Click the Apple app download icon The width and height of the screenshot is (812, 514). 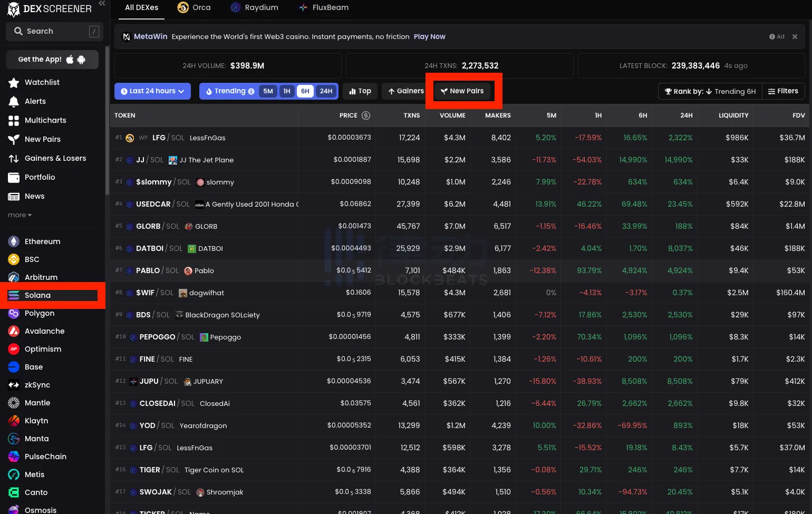(x=70, y=60)
